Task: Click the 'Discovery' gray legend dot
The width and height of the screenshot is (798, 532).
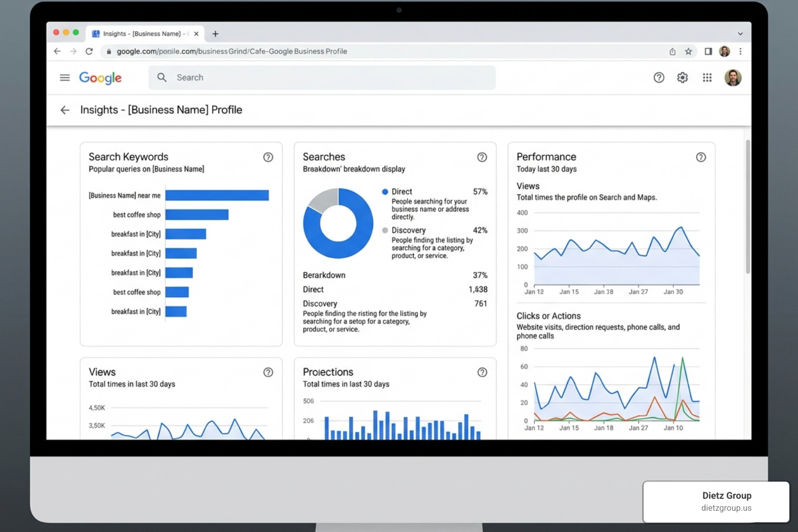Action: coord(385,230)
